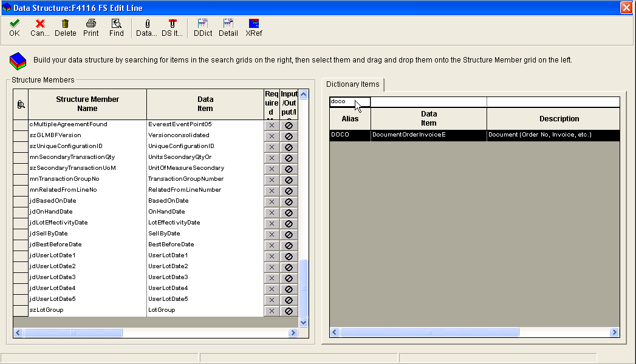This screenshot has height=364, width=636.
Task: Toggle Input/Output for jdUserLotDate1 row
Action: point(289,257)
